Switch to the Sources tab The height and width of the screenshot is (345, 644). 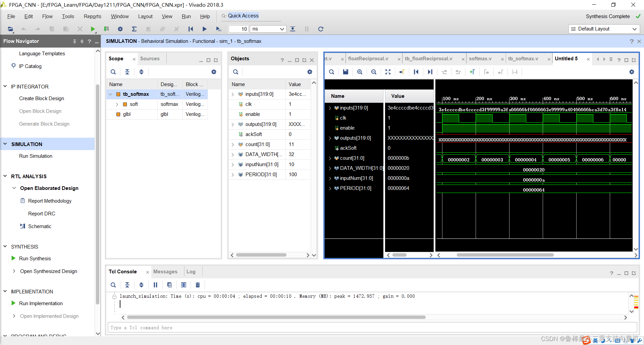coord(150,59)
